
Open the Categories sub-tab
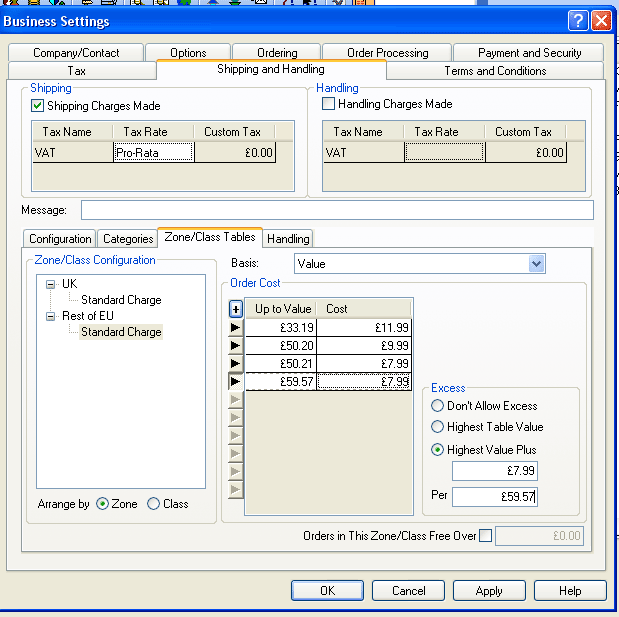tap(128, 239)
